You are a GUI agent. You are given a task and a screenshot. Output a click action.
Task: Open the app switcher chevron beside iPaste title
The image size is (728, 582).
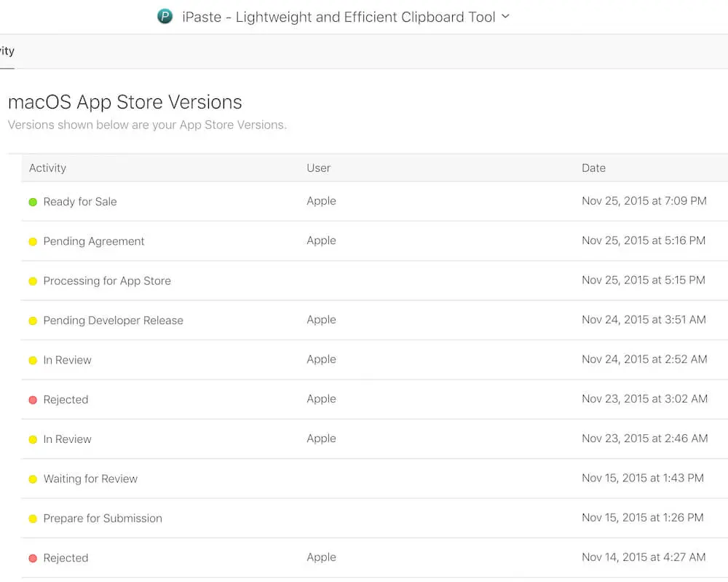click(x=506, y=17)
